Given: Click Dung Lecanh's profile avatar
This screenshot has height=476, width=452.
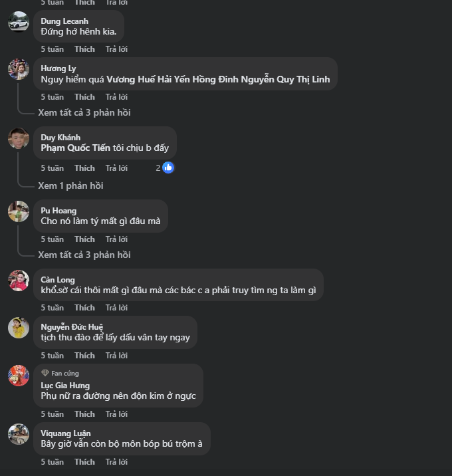Looking at the screenshot, I should pos(19,21).
